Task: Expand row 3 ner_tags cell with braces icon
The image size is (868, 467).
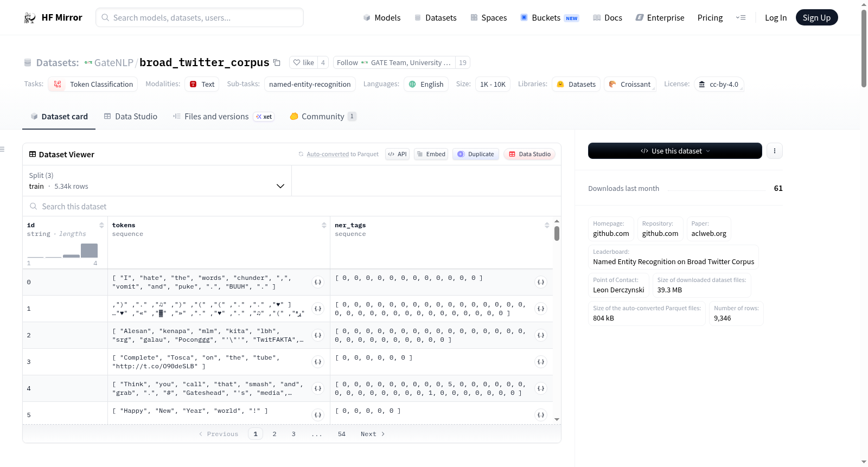Action: 541,362
